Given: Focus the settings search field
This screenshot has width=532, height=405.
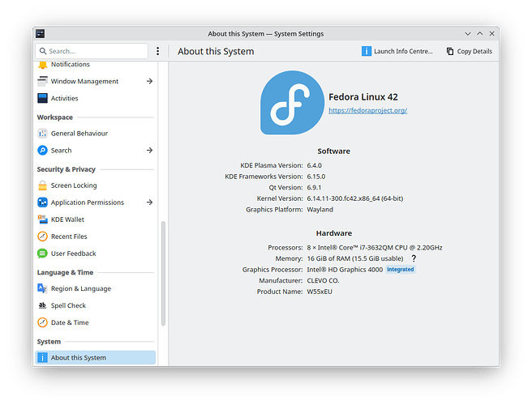Looking at the screenshot, I should point(92,51).
